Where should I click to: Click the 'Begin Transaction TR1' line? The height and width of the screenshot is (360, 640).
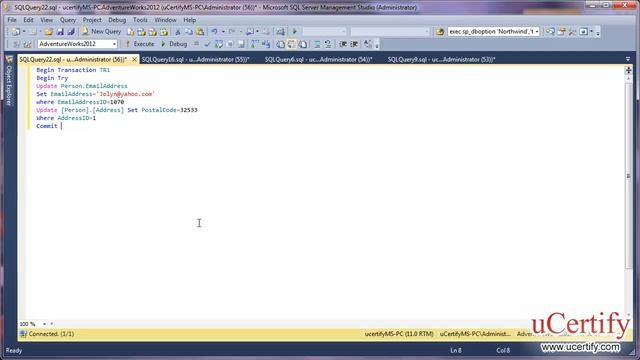point(73,70)
